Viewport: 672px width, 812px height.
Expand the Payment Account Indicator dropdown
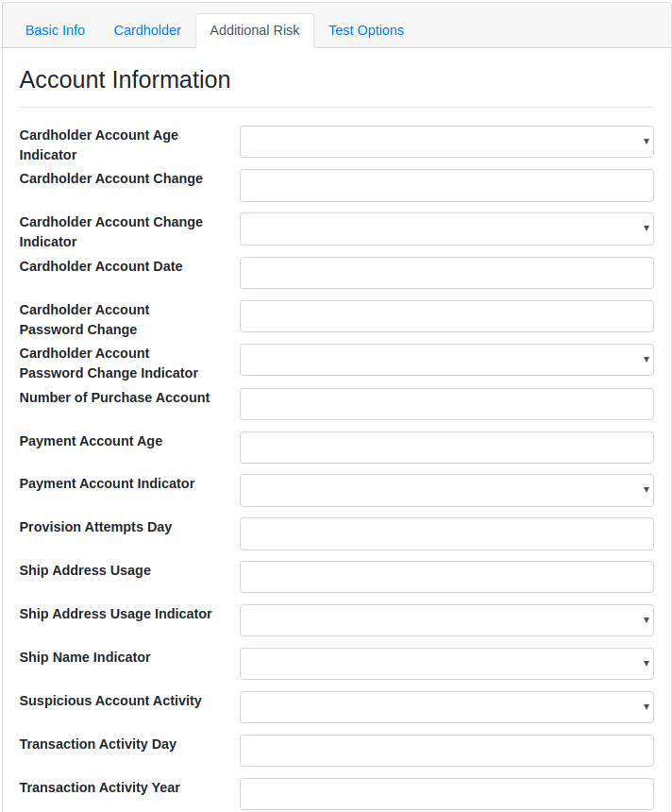[x=446, y=490]
